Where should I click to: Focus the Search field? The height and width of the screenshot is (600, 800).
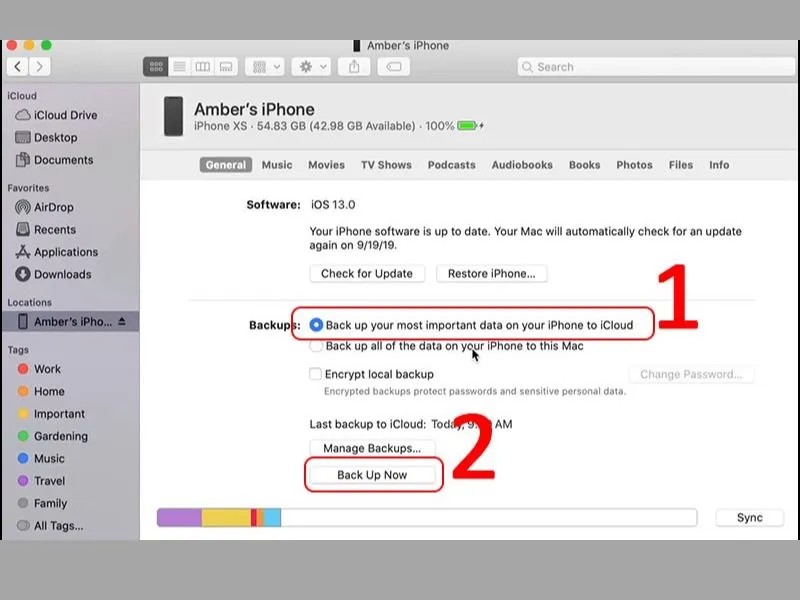pos(656,67)
